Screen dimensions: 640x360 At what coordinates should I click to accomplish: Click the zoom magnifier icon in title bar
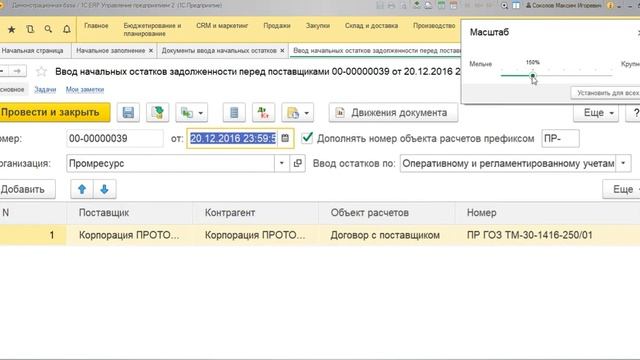[x=504, y=5]
